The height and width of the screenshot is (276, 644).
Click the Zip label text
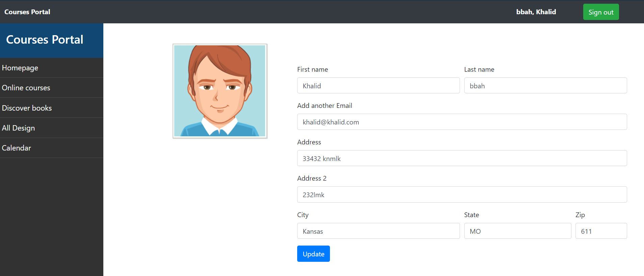(x=580, y=215)
